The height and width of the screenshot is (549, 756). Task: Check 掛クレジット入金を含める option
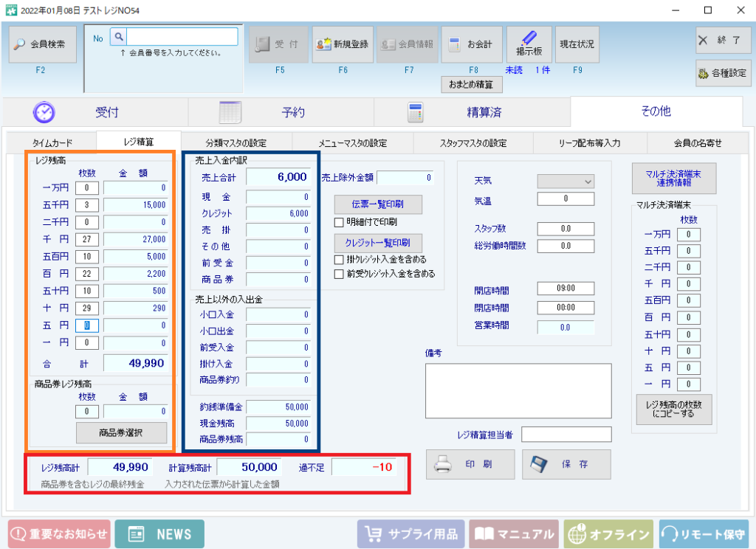tap(340, 260)
